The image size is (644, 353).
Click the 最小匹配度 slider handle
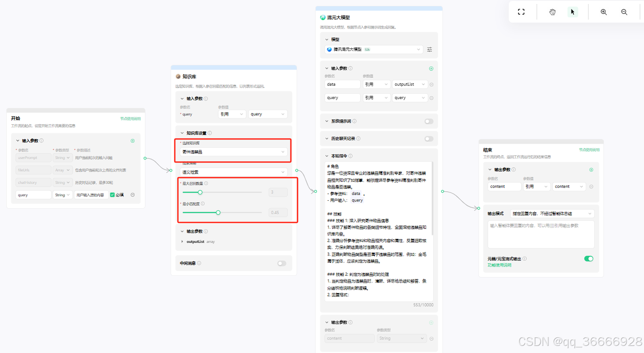(x=218, y=212)
